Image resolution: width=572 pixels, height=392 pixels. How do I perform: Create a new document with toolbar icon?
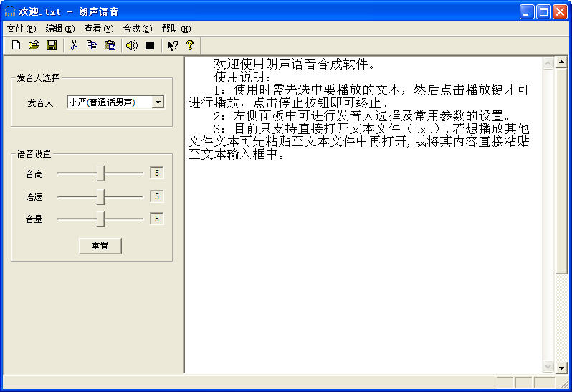click(x=16, y=45)
